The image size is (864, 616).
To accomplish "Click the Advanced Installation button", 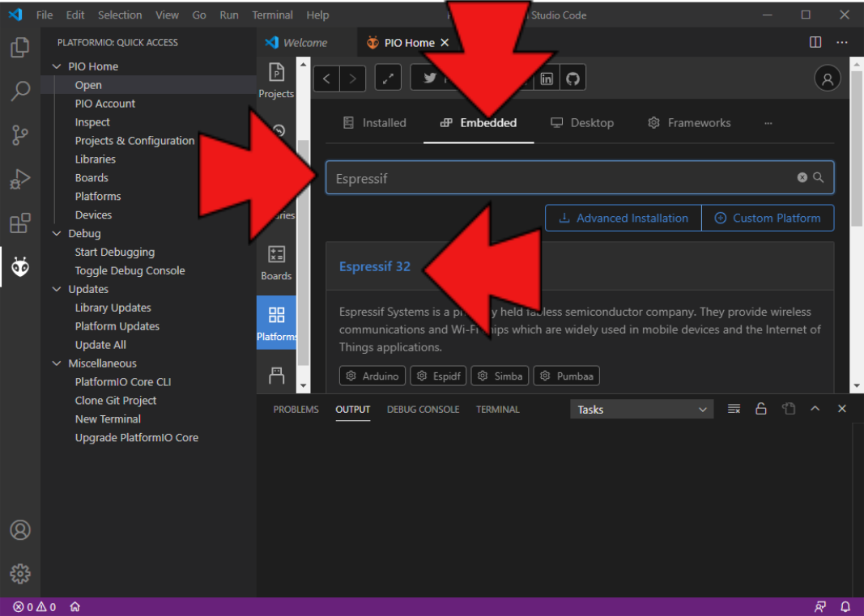I will (x=624, y=218).
